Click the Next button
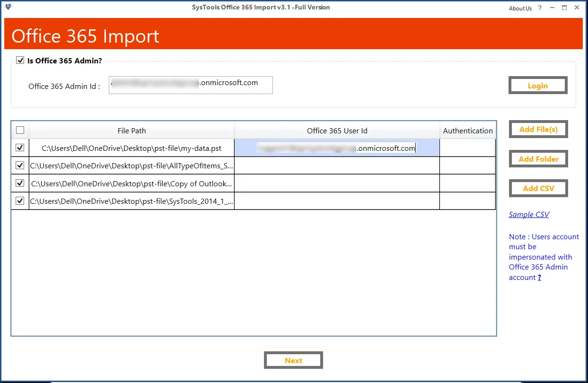 (x=293, y=360)
